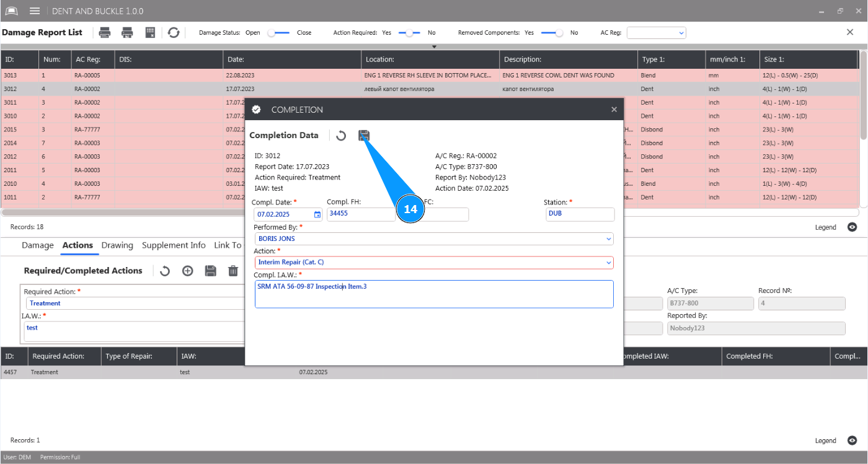Click the I.A.W. text box containing test
Screen dimensions: 868x464
point(135,331)
